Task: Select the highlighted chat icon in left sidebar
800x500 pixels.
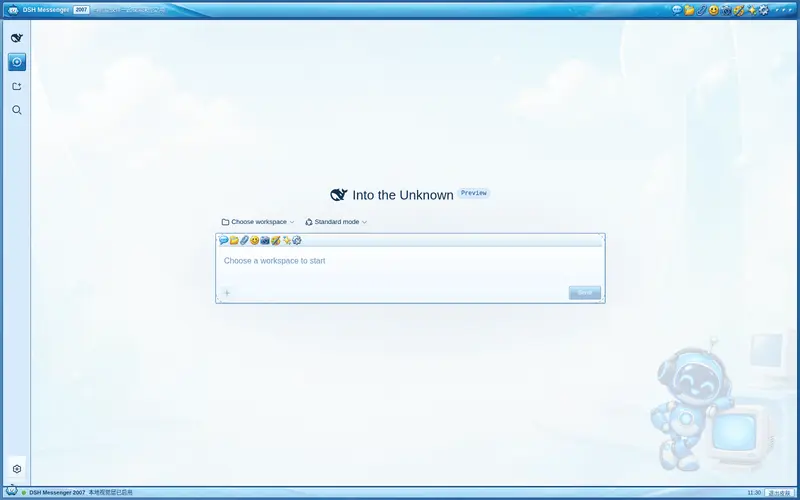Action: pos(17,62)
